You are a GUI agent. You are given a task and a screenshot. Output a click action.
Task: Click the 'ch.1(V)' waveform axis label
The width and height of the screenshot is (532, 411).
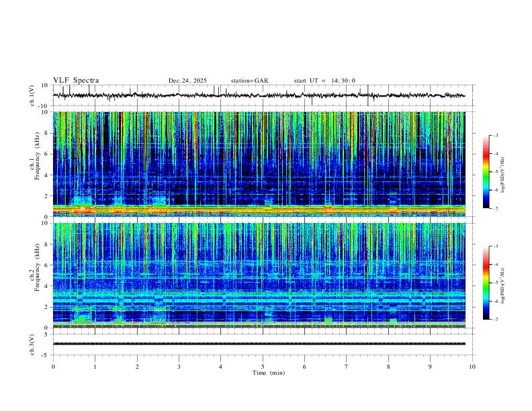[32, 95]
